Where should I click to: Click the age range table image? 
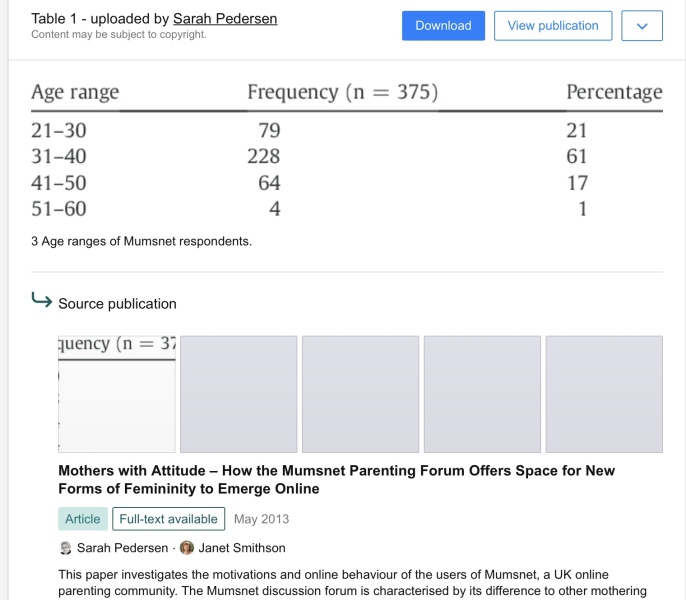(346, 150)
